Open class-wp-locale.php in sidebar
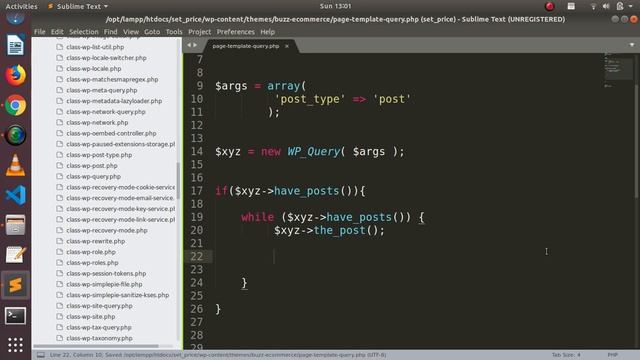 click(x=93, y=69)
